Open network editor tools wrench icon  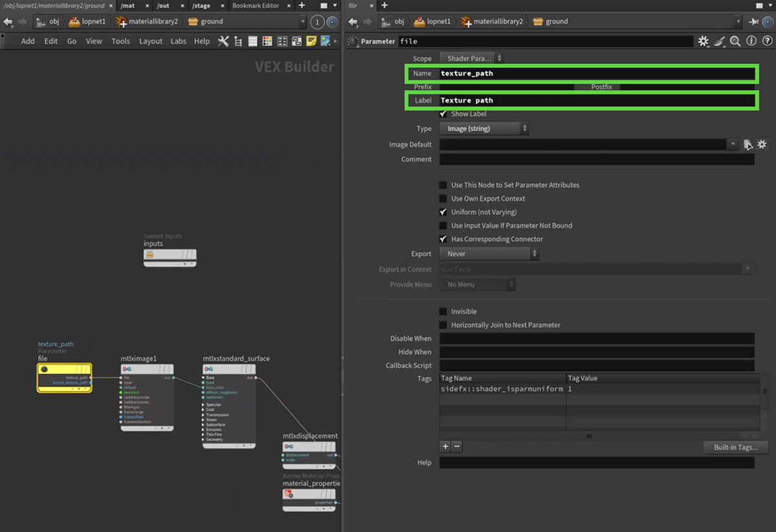[223, 41]
